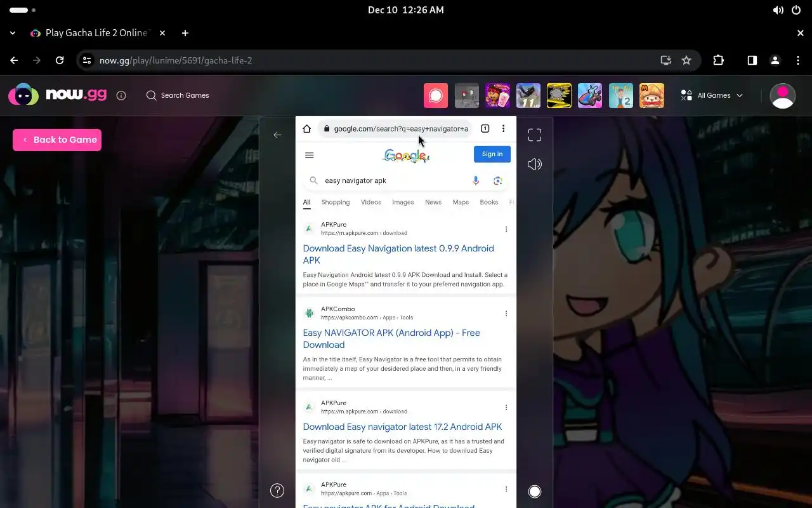Screen dimensions: 812x508
Task: Open system volume indicator
Action: [778, 10]
